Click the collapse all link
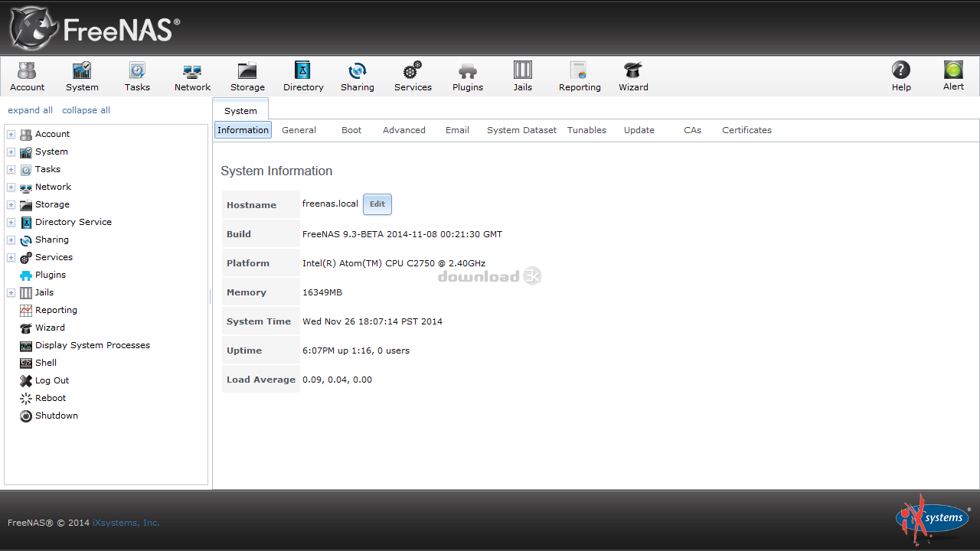Screen dimensions: 980x551 [x=86, y=110]
